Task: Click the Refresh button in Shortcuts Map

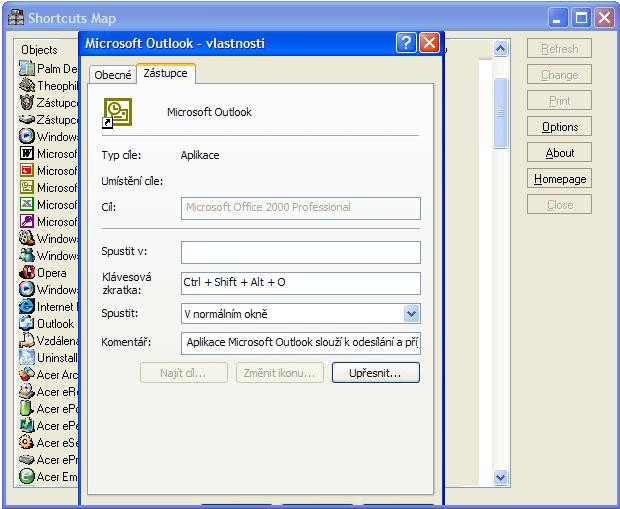Action: click(560, 49)
